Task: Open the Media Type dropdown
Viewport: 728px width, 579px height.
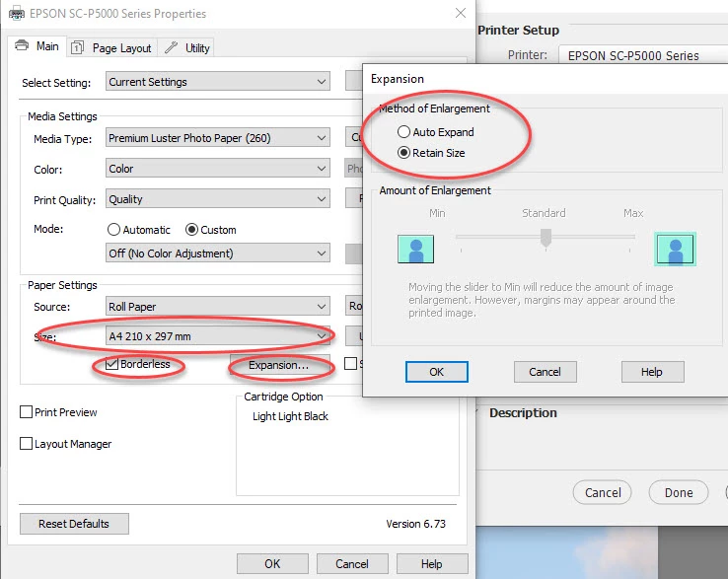Action: tap(218, 138)
